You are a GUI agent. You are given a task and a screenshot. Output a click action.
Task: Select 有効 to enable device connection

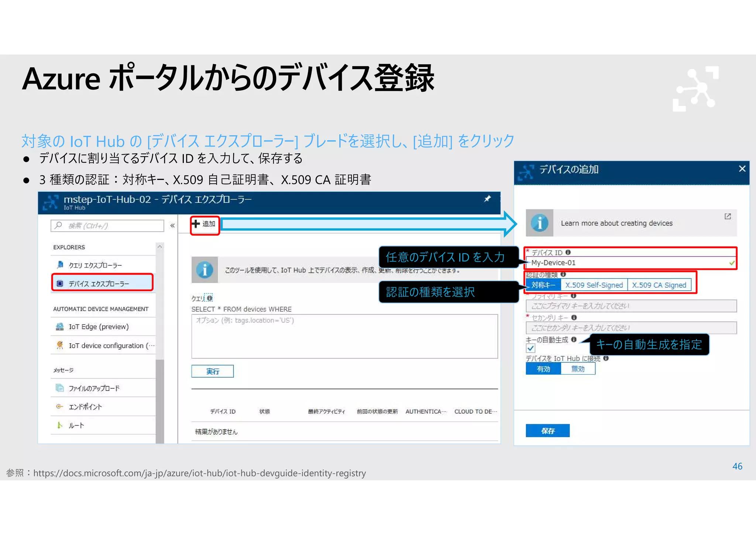pos(543,369)
